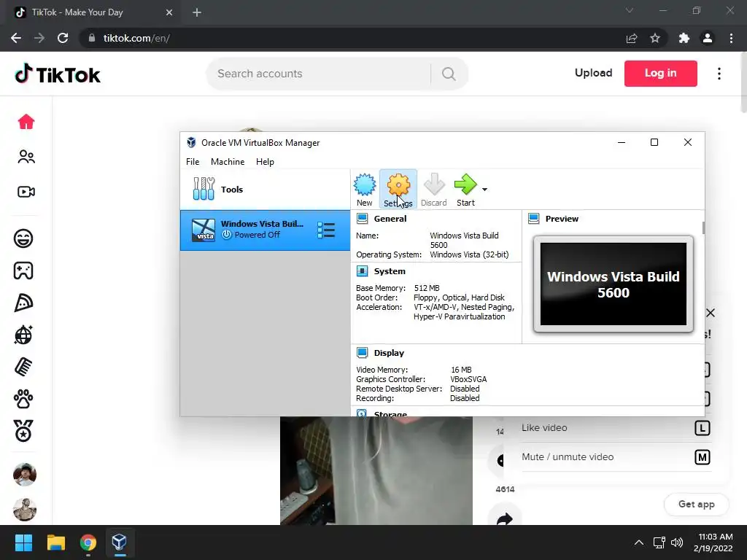Screen dimensions: 747x560
Task: Open the Comedy smiley category icon
Action: click(23, 238)
